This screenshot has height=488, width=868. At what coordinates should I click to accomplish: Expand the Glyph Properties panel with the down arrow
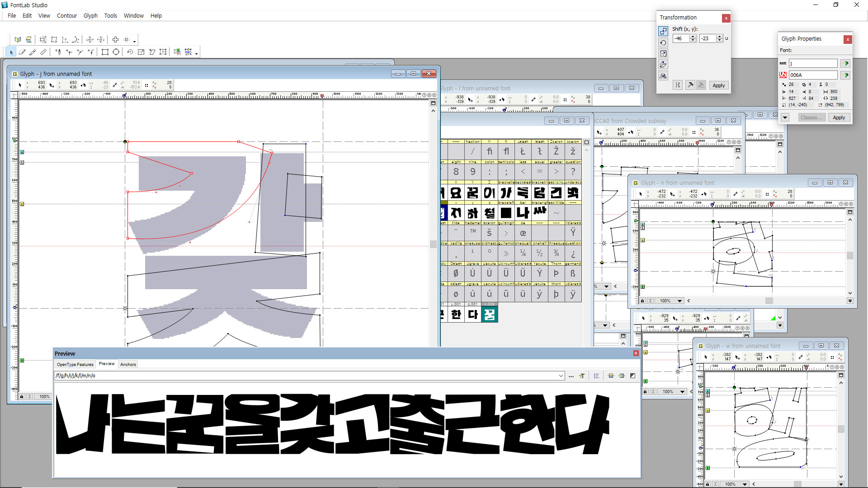[785, 117]
